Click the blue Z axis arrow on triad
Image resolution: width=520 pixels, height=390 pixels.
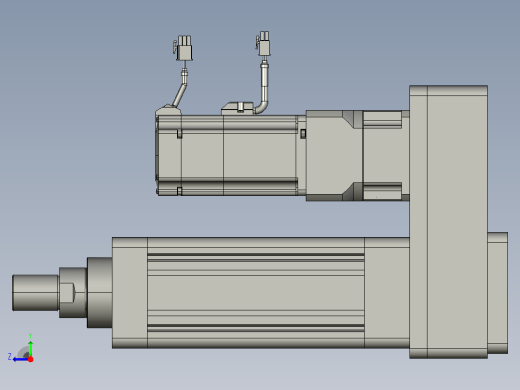(20, 359)
